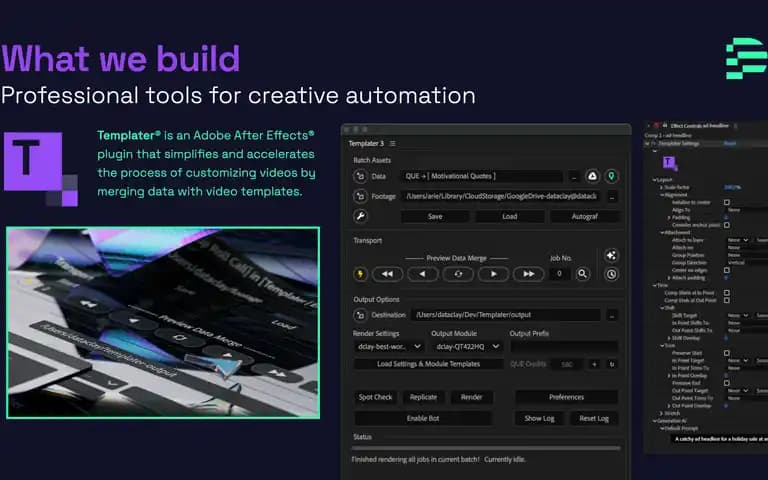Click the Google Drive cloud icon
The height and width of the screenshot is (480, 768).
tap(592, 176)
